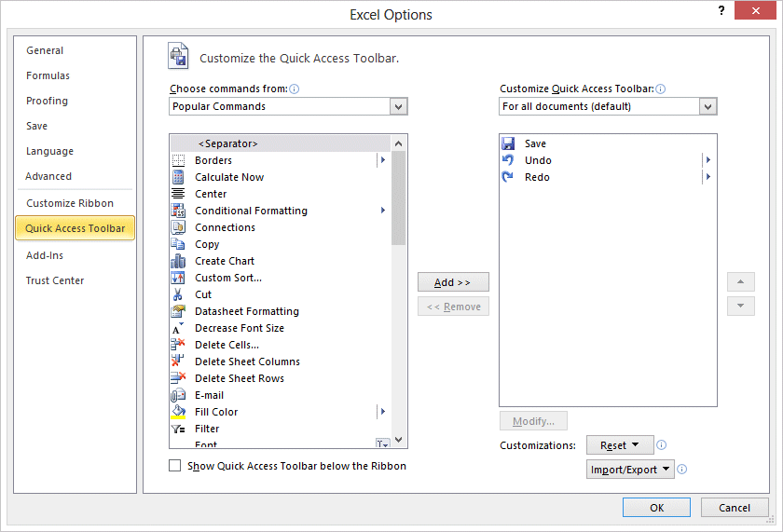This screenshot has height=532, width=783.
Task: Click the Undo icon in toolbar list
Action: (x=508, y=160)
